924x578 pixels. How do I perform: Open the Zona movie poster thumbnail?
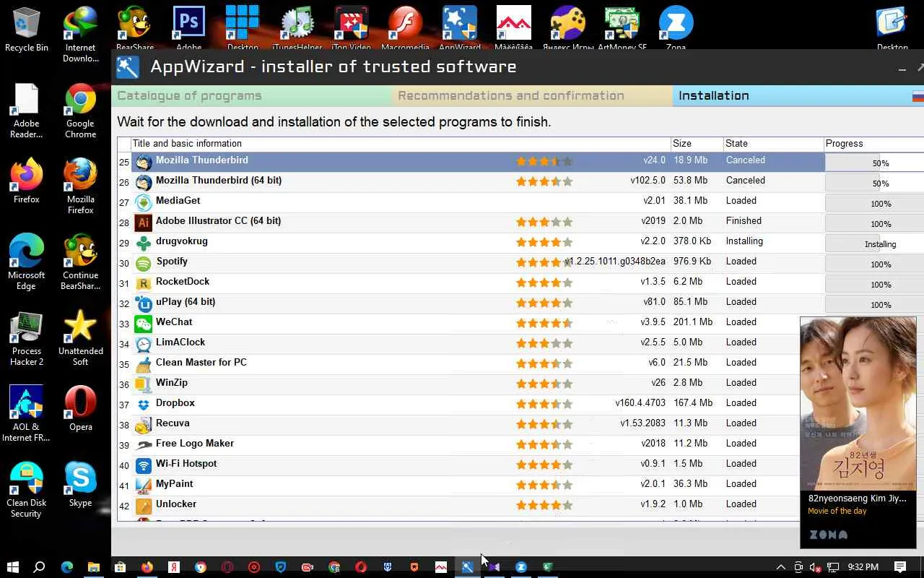[858, 404]
